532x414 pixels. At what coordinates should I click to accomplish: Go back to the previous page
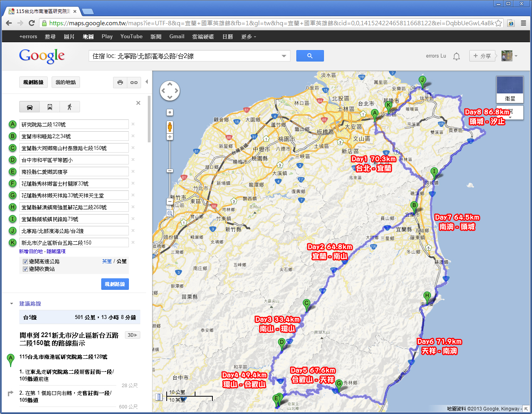[9, 23]
